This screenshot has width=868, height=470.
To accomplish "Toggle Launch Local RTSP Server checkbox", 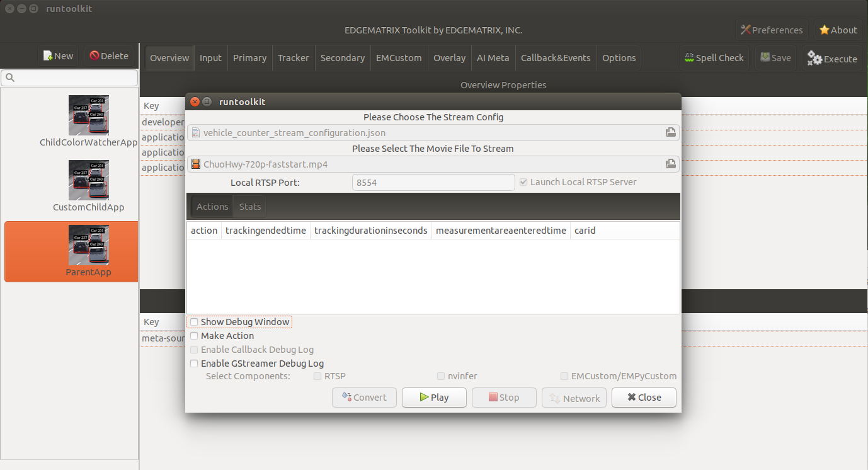I will [x=523, y=182].
